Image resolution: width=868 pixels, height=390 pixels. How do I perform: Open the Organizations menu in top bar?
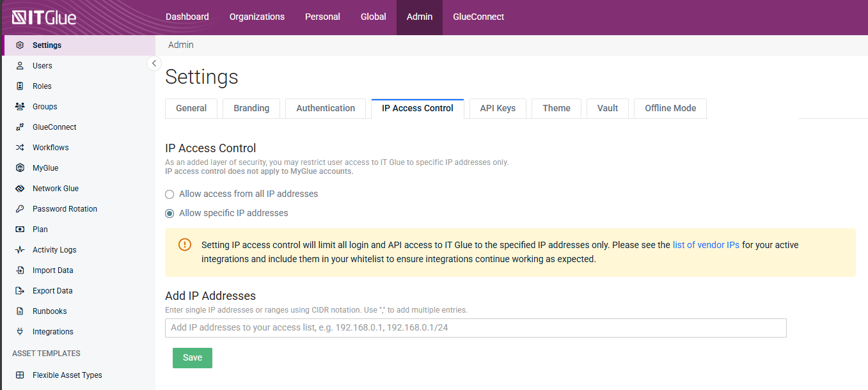click(256, 17)
